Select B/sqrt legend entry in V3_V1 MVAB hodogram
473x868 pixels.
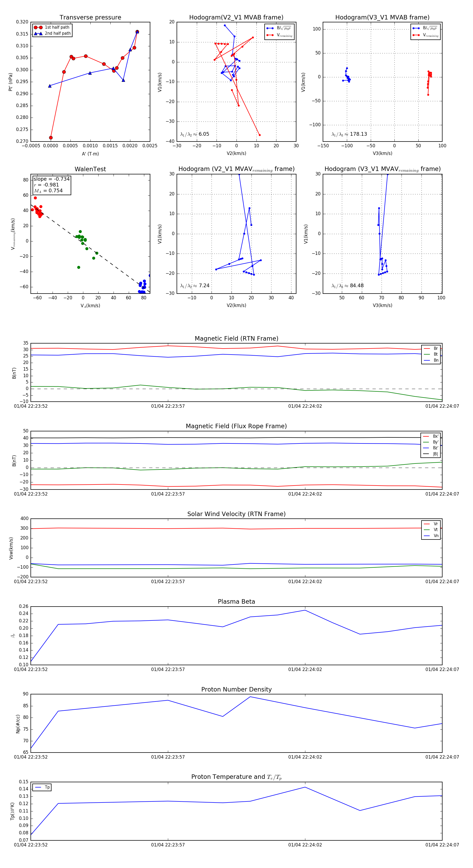coord(425,28)
